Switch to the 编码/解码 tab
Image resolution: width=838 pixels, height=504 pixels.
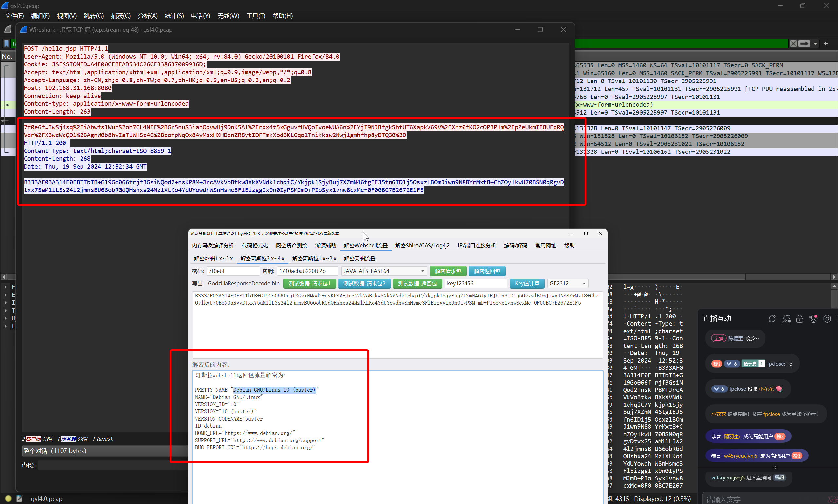coord(515,245)
